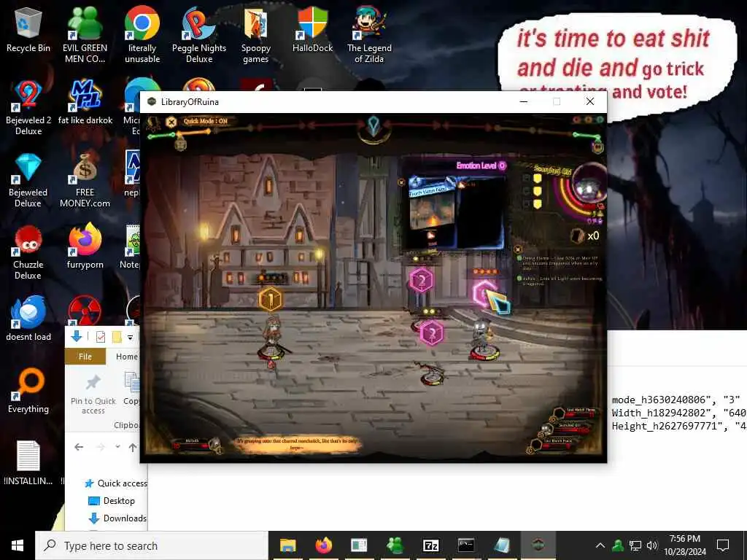Open the HalloDock shortcut
Viewport: 747px width, 560px height.
312,29
